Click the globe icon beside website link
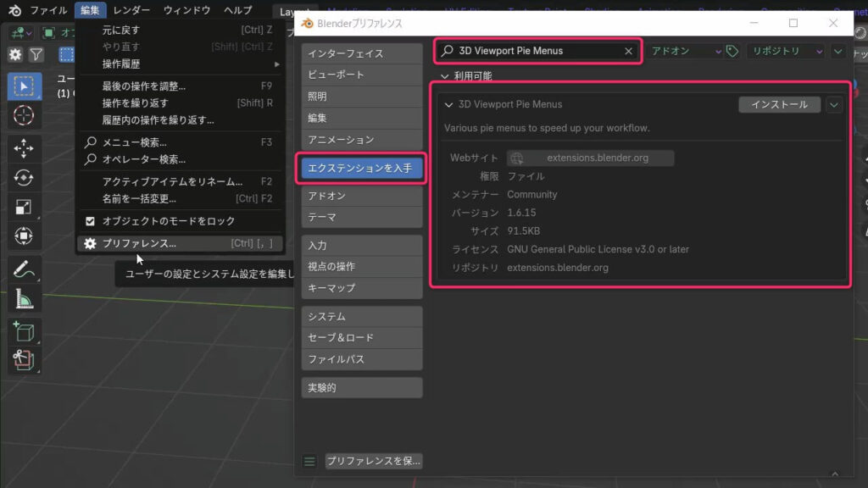 [x=516, y=158]
